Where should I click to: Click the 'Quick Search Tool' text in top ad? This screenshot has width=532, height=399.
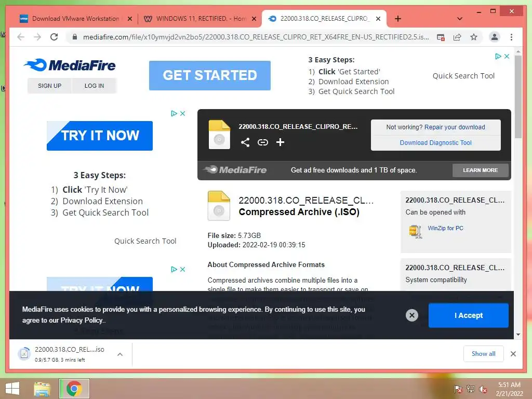[463, 76]
